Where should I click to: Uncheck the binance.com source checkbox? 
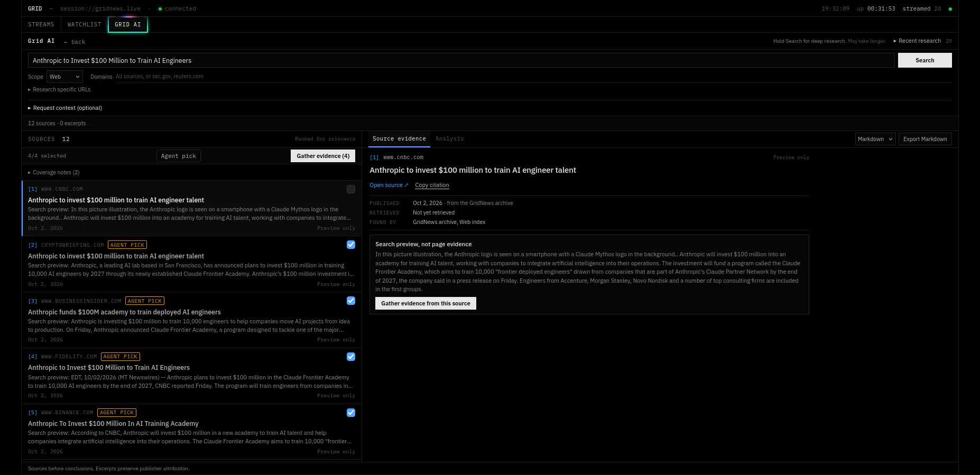pyautogui.click(x=351, y=413)
